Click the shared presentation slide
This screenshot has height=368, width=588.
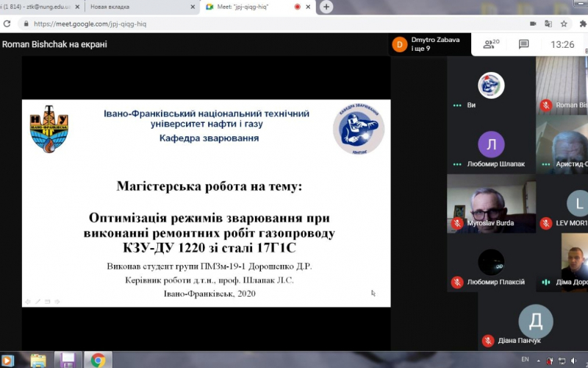[206, 202]
